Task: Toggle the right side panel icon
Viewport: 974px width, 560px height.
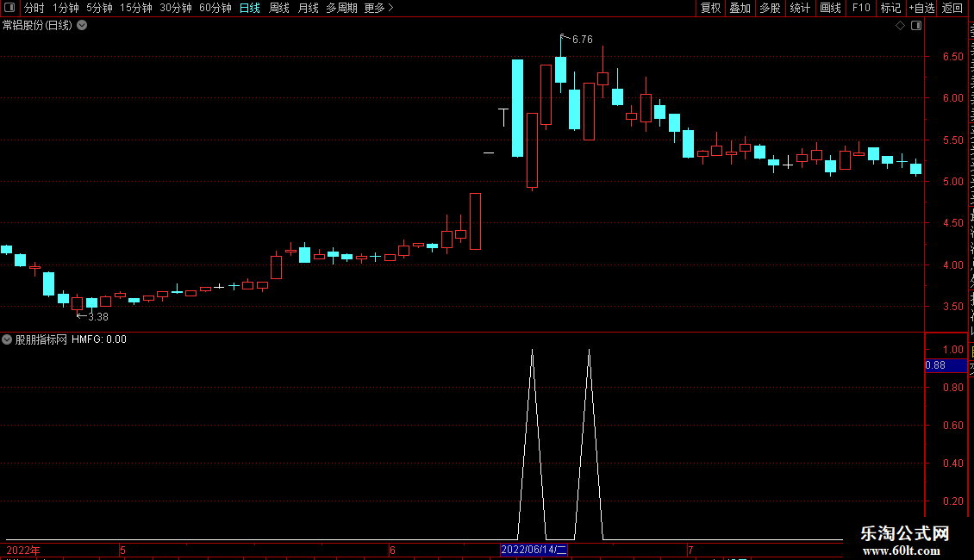Action: pos(916,26)
